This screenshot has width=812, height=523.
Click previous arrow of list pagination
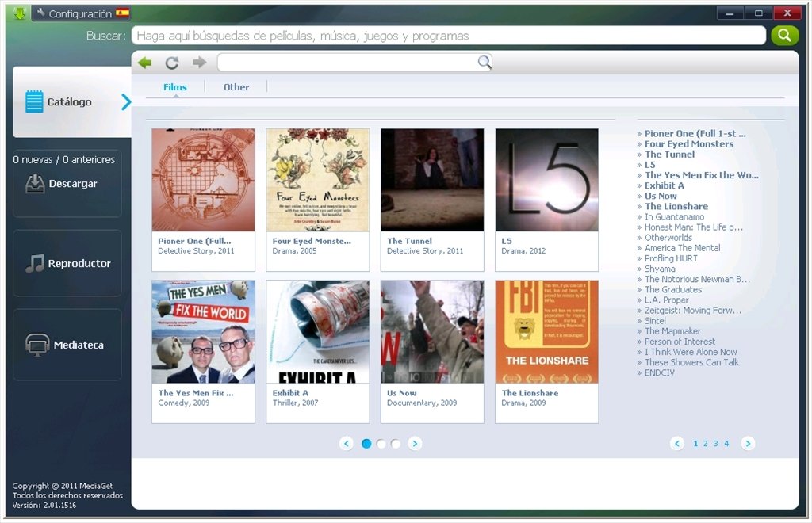click(x=677, y=443)
